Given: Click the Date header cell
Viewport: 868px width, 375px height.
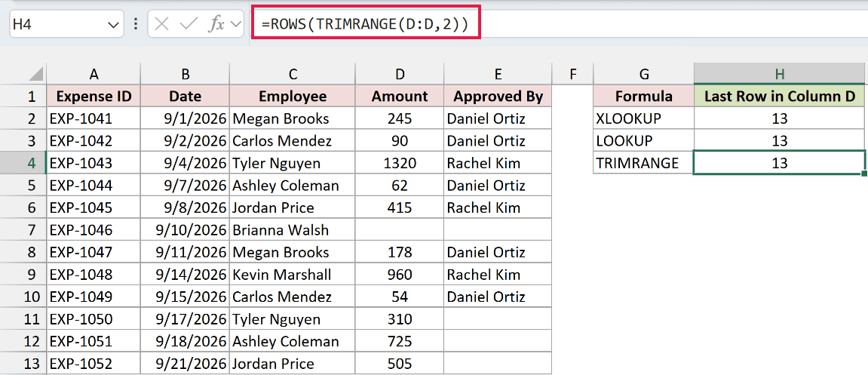Looking at the screenshot, I should click(x=185, y=97).
